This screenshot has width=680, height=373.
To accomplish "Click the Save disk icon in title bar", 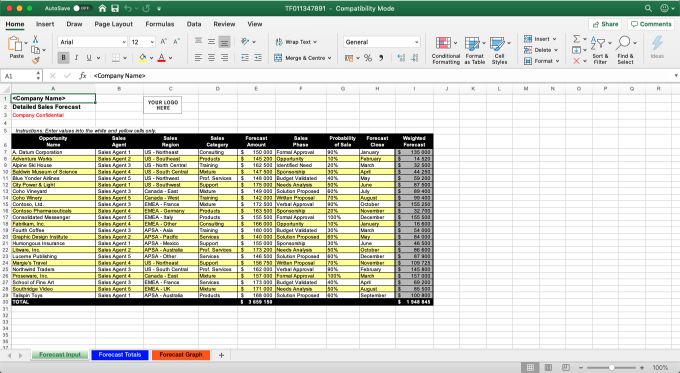I will tap(115, 8).
